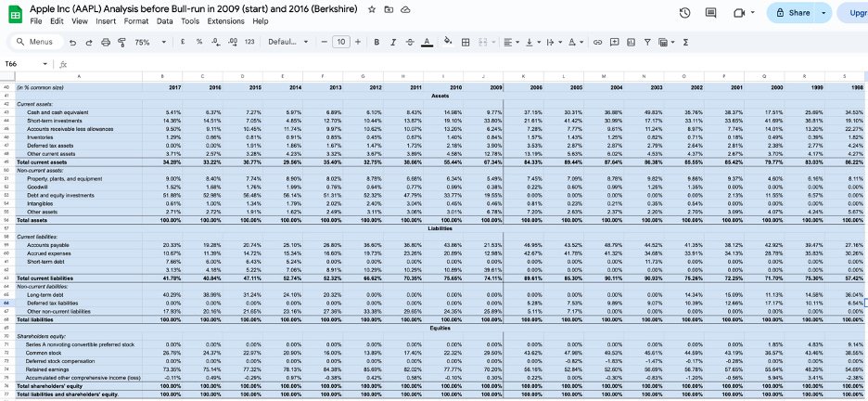Open the View menu
This screenshot has height=401, width=868.
coord(80,21)
